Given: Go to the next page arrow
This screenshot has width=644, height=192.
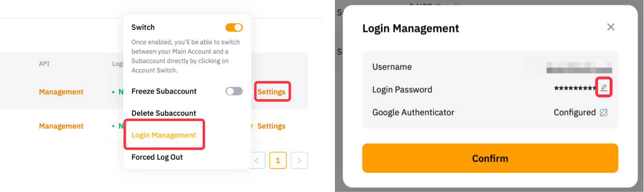Looking at the screenshot, I should click(299, 160).
